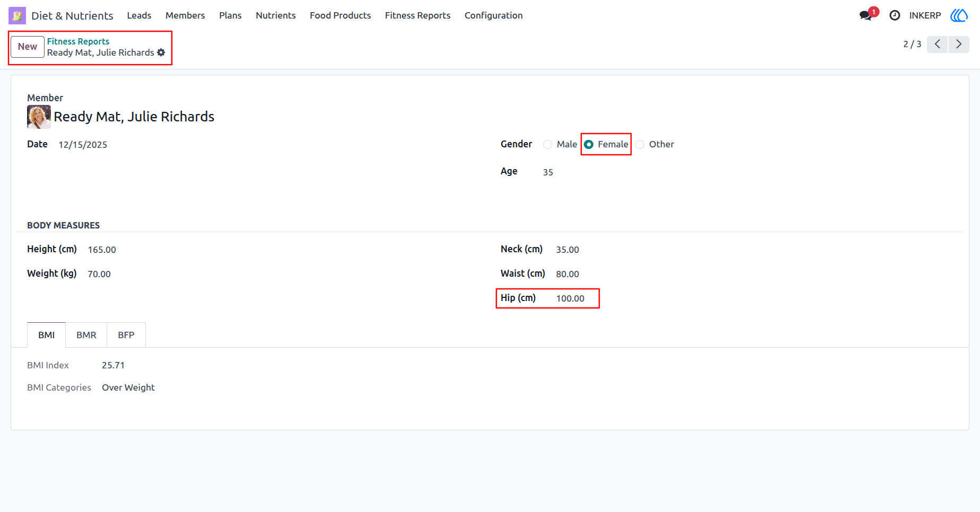980x512 pixels.
Task: Open the Configuration menu
Action: tap(494, 15)
